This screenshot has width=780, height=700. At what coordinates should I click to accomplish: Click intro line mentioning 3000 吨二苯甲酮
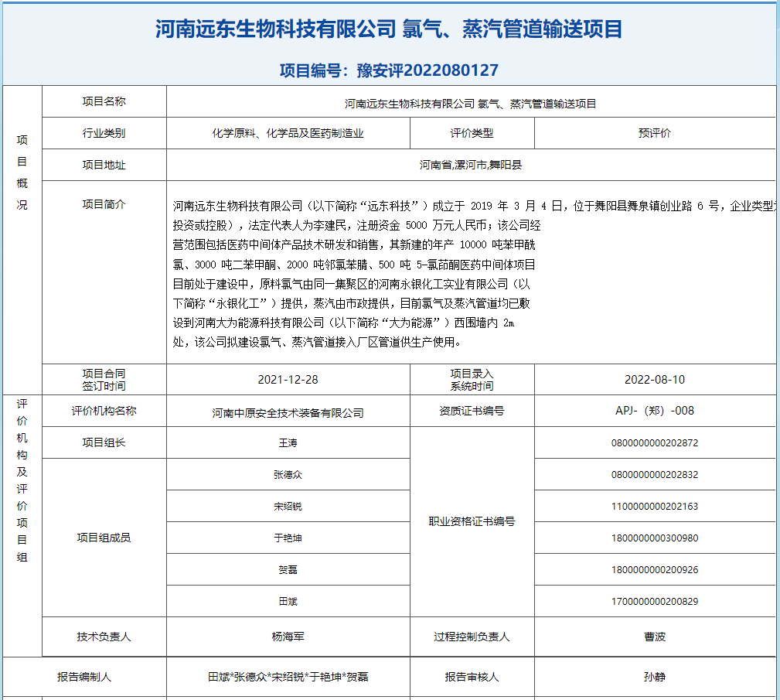354,265
